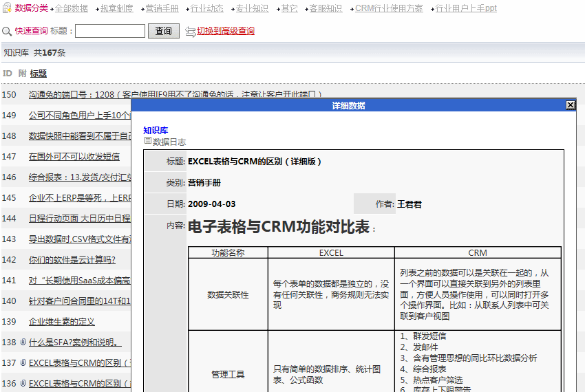Open the entry 公司不同角色用户上手10个
Image resolution: width=585 pixels, height=392 pixels.
click(79, 116)
